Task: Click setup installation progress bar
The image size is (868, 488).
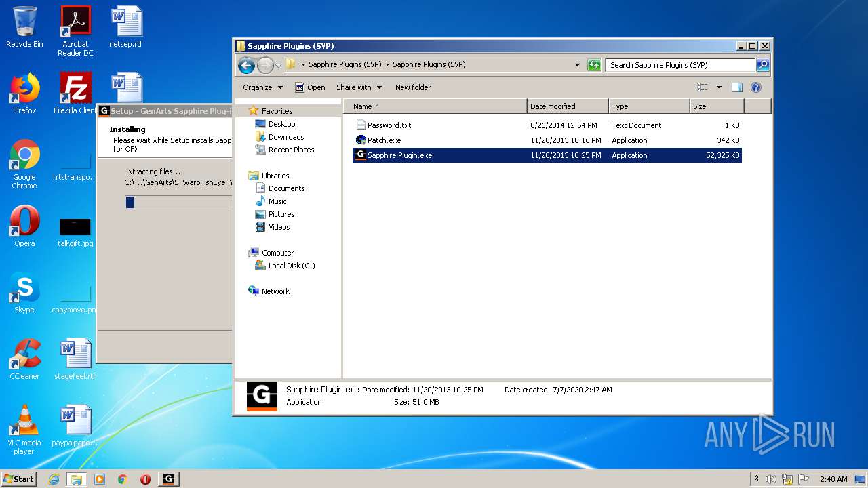Action: point(178,202)
